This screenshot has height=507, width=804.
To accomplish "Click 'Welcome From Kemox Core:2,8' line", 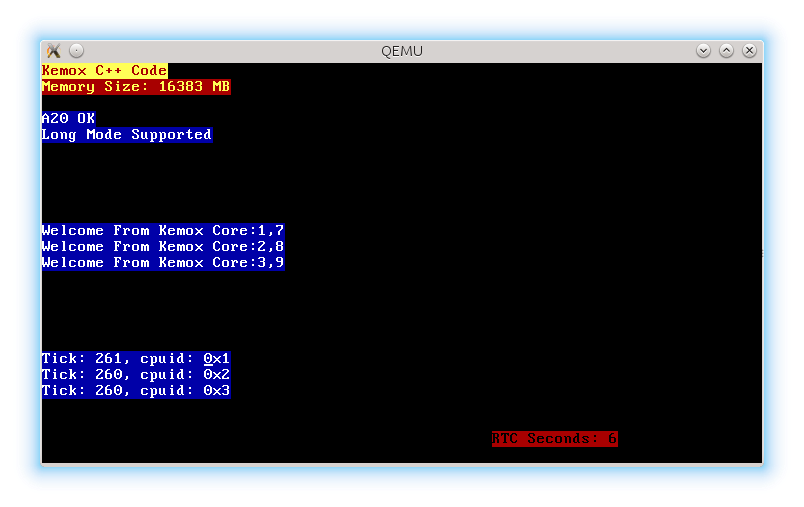I will 163,247.
